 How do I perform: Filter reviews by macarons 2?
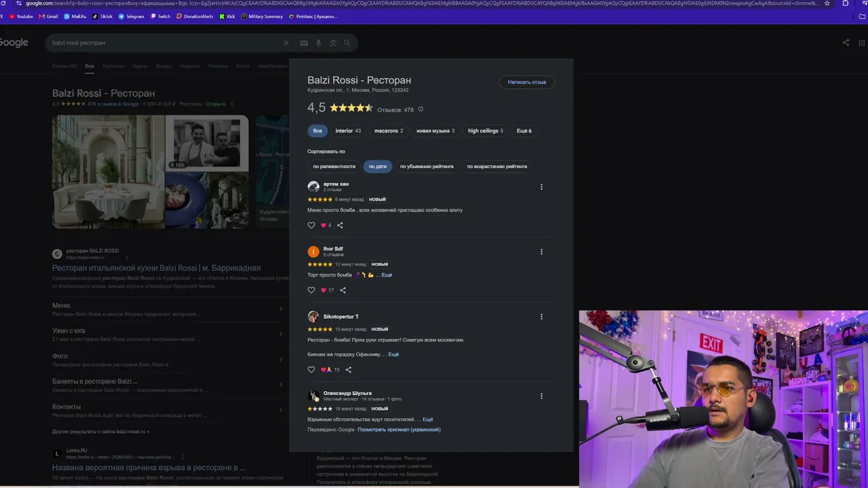coord(389,131)
